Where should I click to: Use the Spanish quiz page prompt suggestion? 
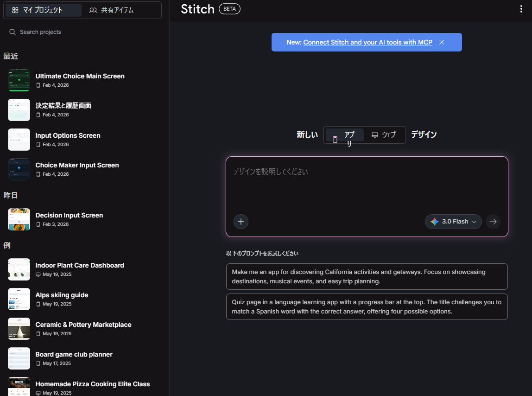click(367, 307)
